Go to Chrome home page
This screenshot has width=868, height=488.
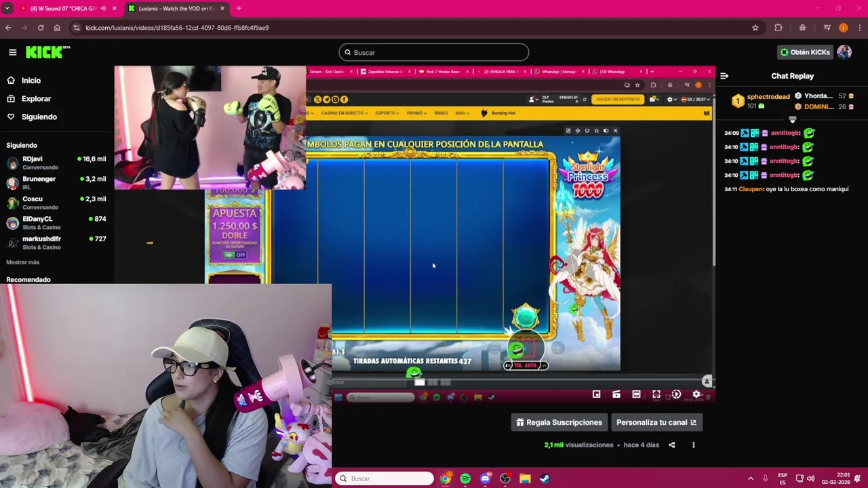click(57, 28)
